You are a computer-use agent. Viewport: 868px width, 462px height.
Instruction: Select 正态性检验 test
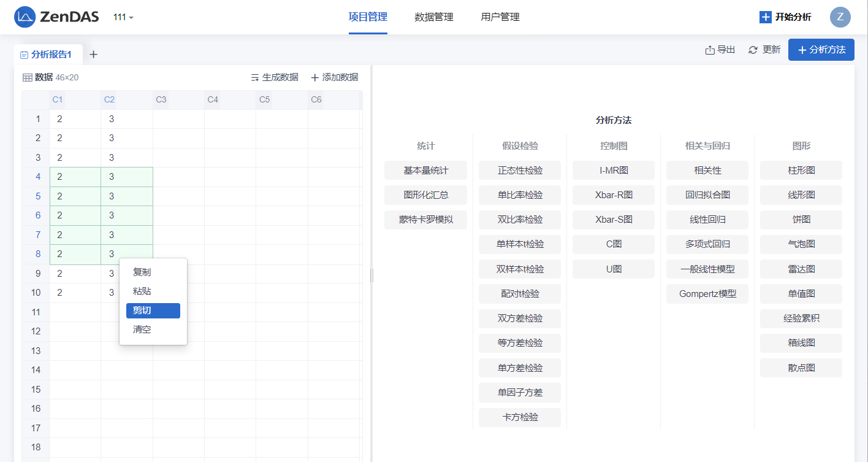click(x=520, y=170)
